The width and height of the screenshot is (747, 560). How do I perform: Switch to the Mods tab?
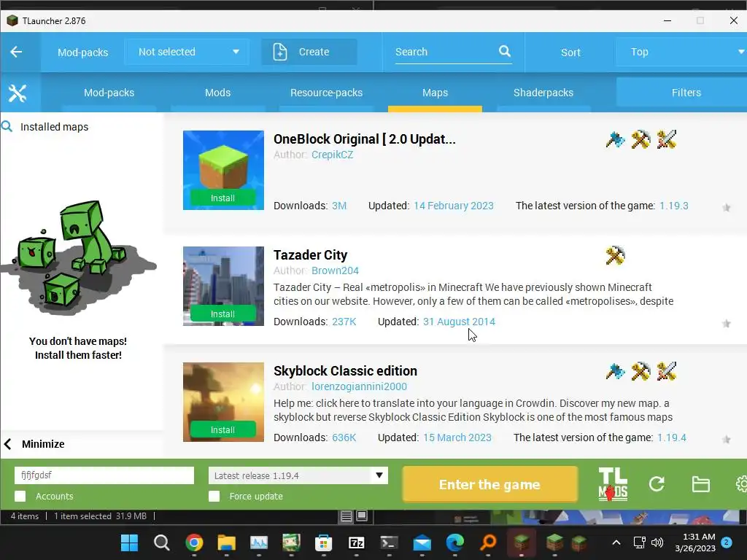[217, 93]
